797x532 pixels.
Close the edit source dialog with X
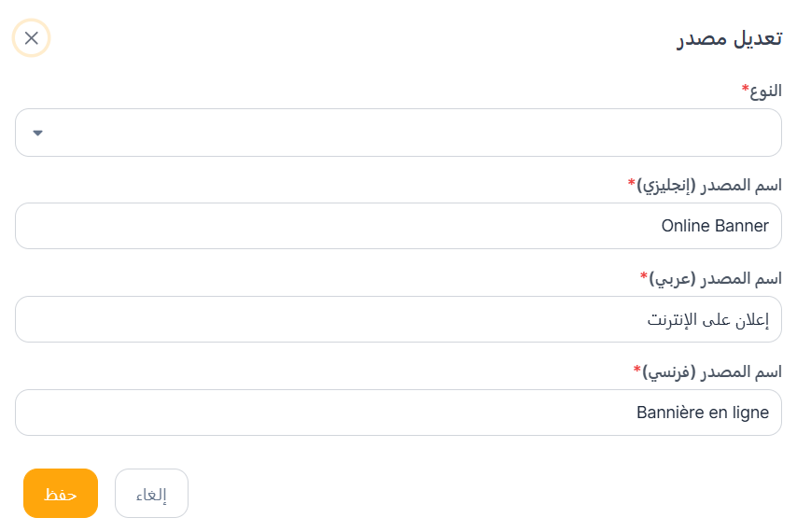click(32, 38)
